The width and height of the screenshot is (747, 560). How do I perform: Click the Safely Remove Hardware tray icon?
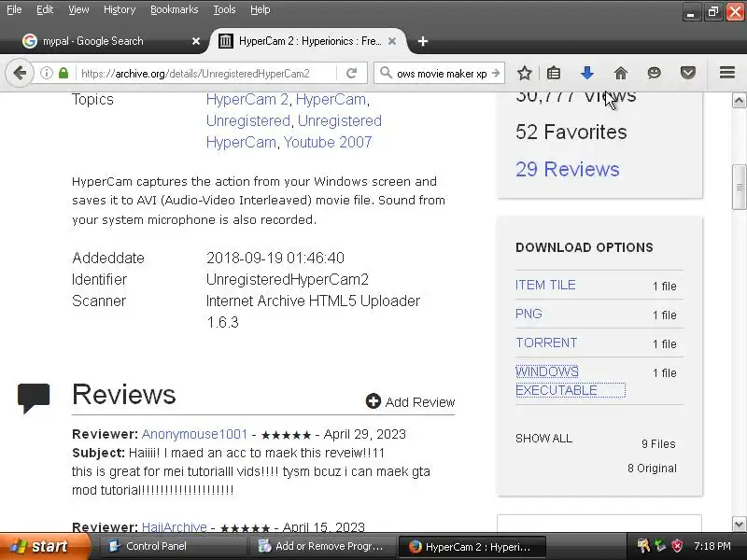tap(660, 546)
